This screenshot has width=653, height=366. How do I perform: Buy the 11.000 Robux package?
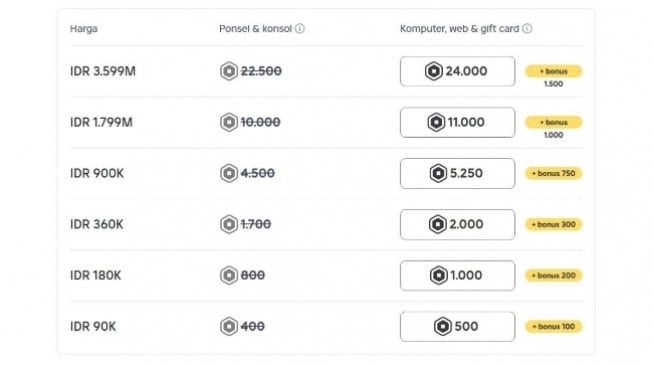457,122
